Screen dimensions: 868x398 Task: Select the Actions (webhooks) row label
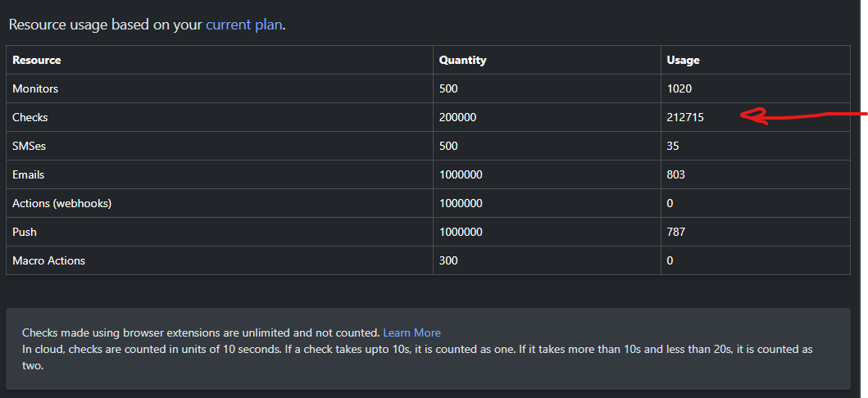[x=61, y=203]
